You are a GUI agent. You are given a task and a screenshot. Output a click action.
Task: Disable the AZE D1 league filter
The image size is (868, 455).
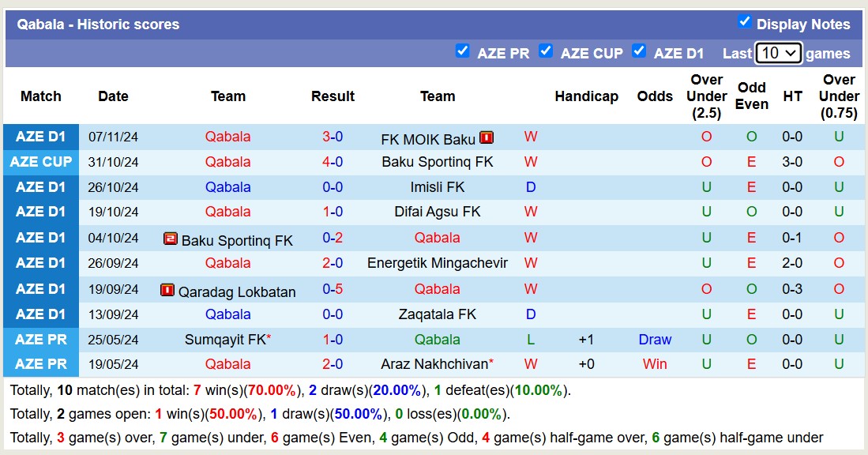point(640,51)
